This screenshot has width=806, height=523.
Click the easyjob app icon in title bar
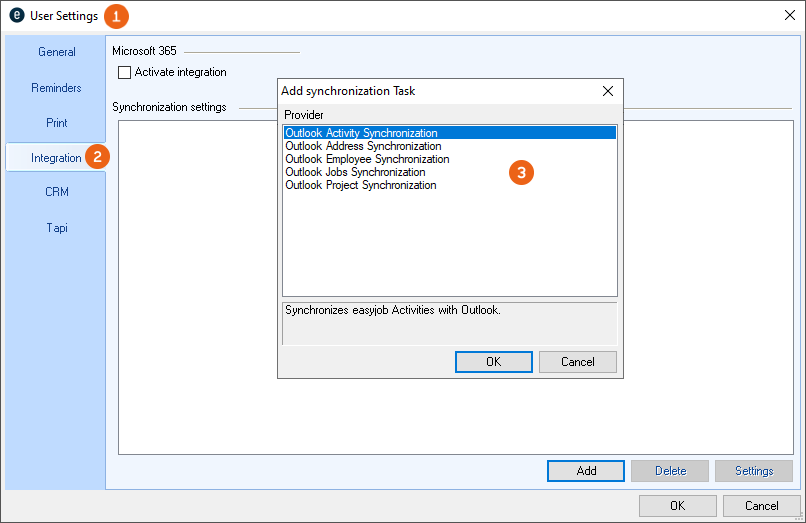tap(16, 16)
